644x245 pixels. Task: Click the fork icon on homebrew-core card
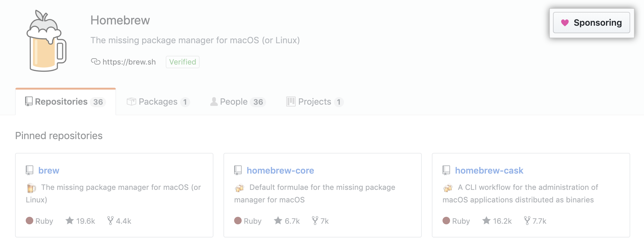coord(315,221)
